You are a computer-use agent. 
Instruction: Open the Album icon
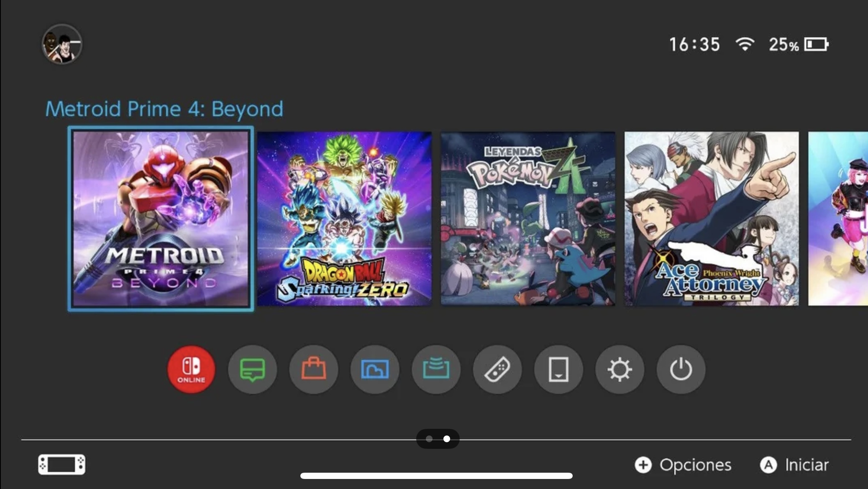(375, 369)
